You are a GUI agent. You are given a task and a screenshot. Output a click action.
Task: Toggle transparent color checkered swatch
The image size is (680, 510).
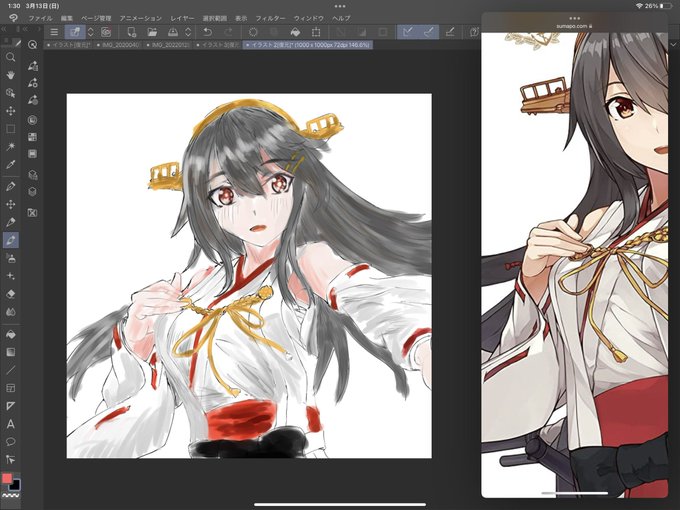pos(10,495)
